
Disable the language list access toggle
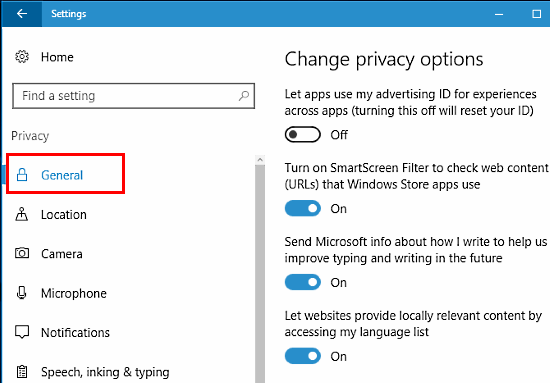(x=303, y=356)
